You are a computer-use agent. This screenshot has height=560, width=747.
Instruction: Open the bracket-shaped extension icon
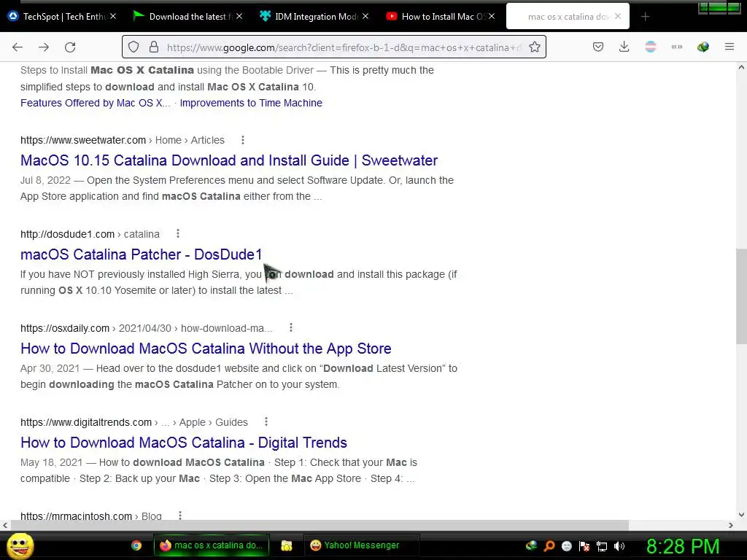click(676, 47)
